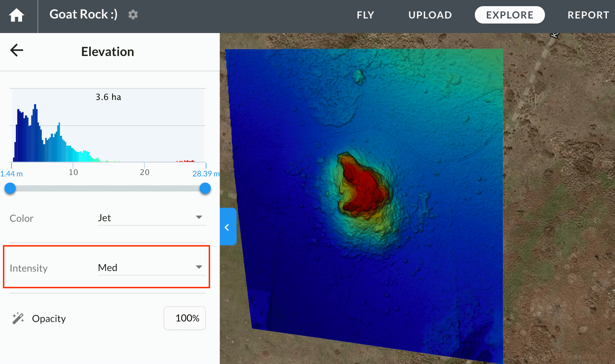Open the Intensity level selector
Viewport: 615px width, 364px height.
[x=151, y=268]
